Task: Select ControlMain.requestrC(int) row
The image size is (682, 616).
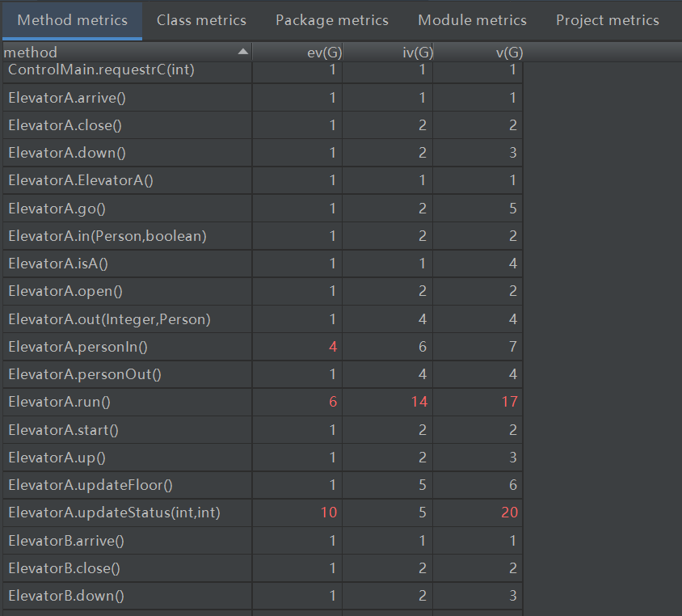Action: click(101, 70)
